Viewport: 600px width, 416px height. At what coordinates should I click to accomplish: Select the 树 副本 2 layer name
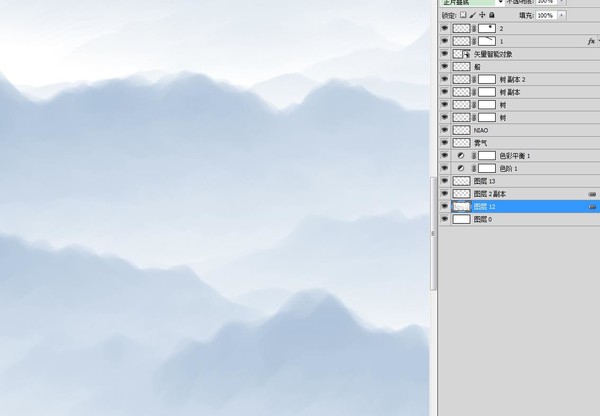point(512,80)
